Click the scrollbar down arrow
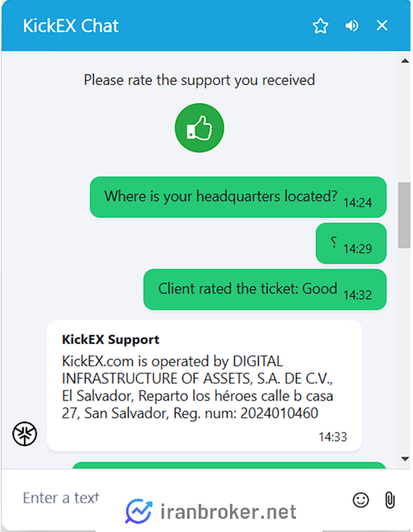Screen dimensions: 413x532 pyautogui.click(x=405, y=459)
